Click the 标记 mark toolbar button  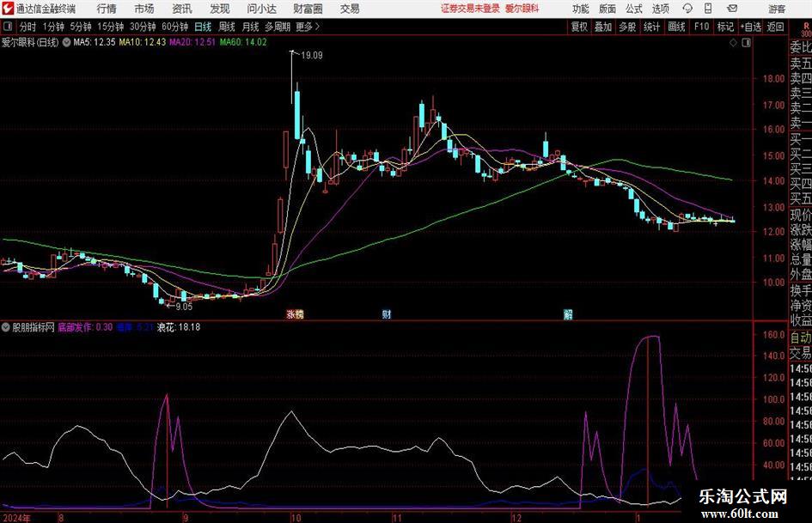(x=725, y=27)
